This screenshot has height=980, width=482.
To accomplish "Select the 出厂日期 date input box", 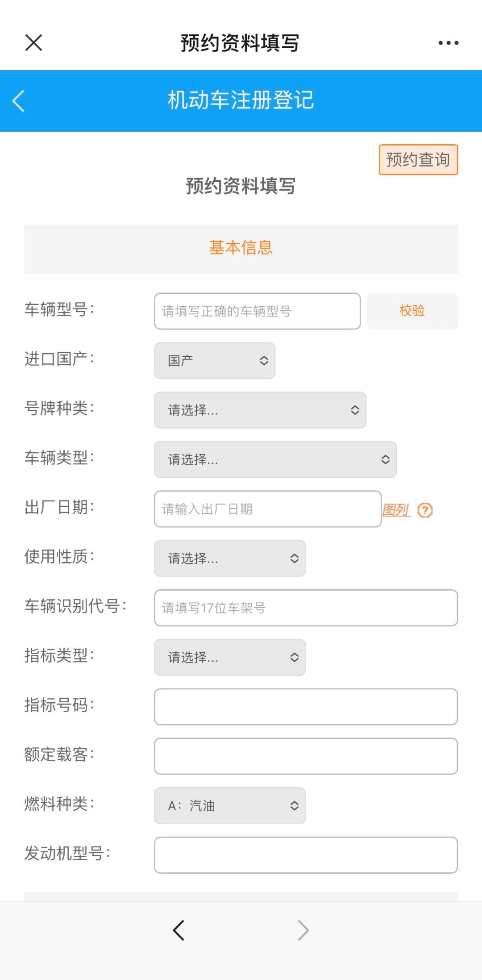I will (x=267, y=509).
